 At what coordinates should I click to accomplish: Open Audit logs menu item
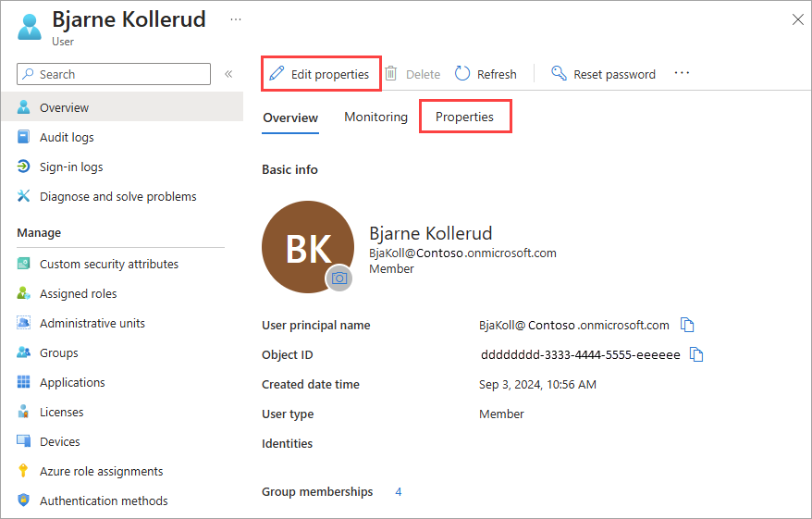(122, 137)
